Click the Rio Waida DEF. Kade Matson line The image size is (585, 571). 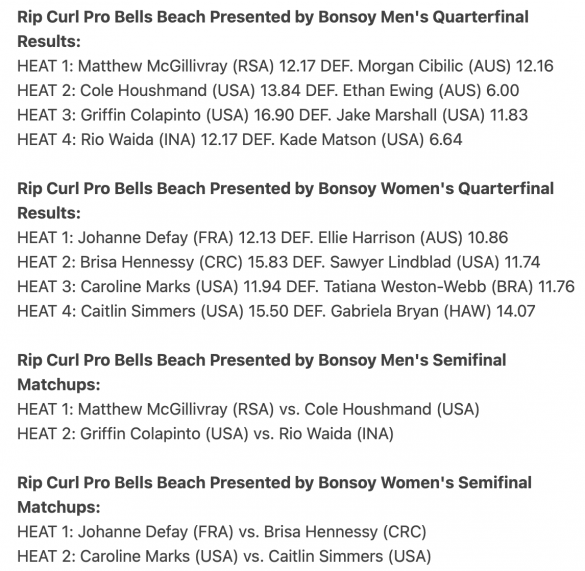[240, 140]
